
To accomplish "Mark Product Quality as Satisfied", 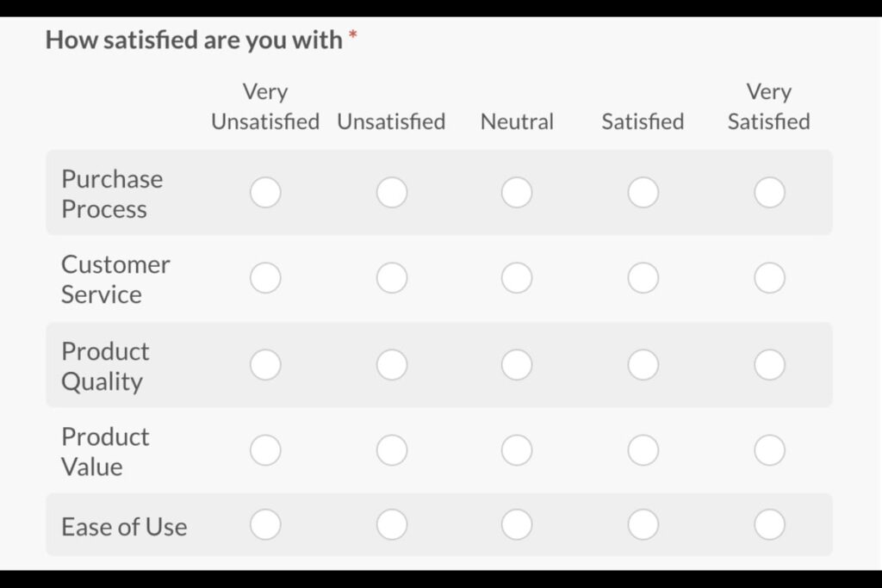I will (x=643, y=365).
